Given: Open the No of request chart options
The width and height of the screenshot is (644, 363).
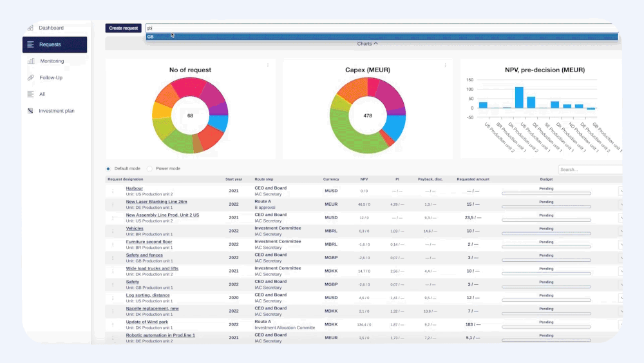Looking at the screenshot, I should (268, 65).
